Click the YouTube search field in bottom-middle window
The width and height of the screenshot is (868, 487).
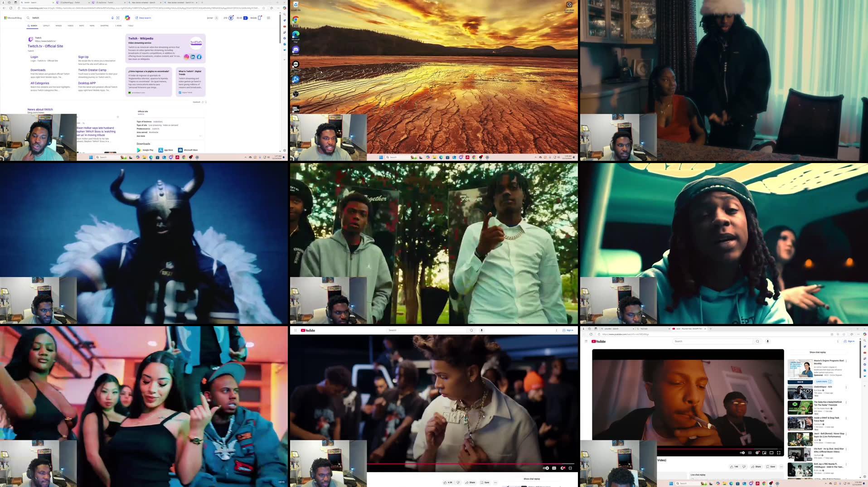click(427, 330)
